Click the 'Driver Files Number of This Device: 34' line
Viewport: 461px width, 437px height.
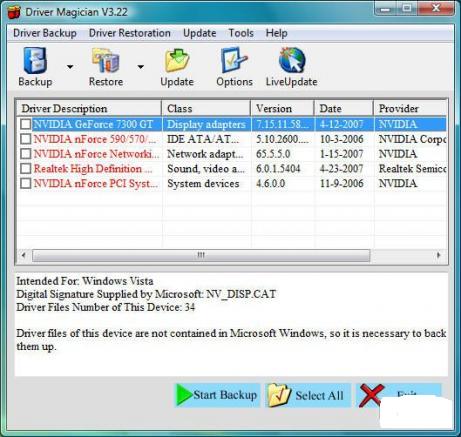point(106,307)
